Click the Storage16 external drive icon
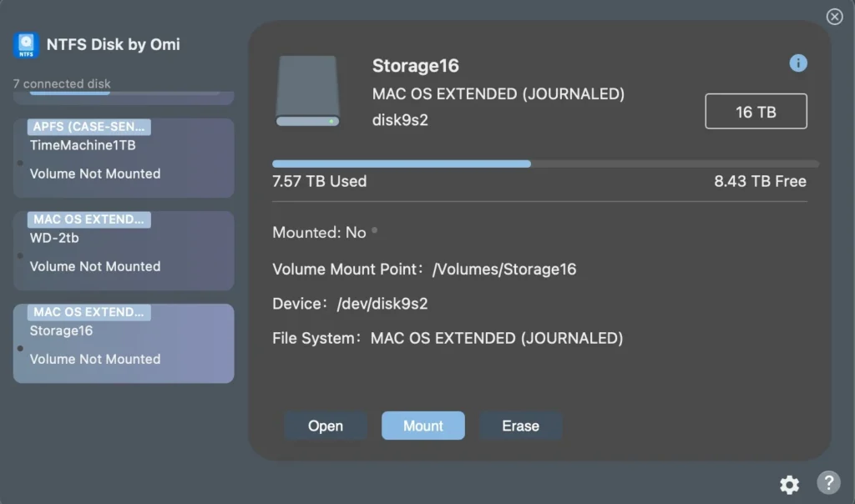 coord(306,92)
